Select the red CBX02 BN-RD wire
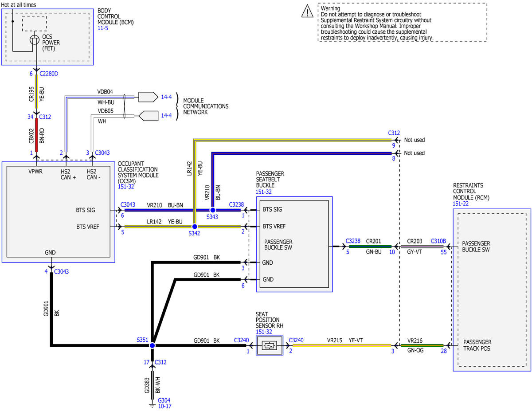The image size is (532, 411). [x=36, y=138]
